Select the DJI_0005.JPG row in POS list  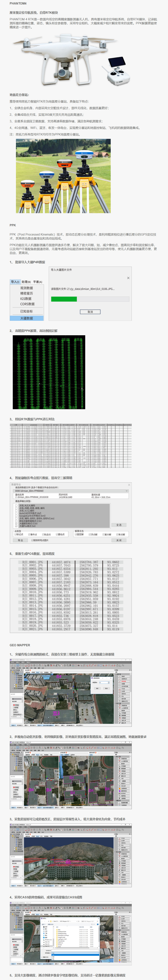click(71, 576)
